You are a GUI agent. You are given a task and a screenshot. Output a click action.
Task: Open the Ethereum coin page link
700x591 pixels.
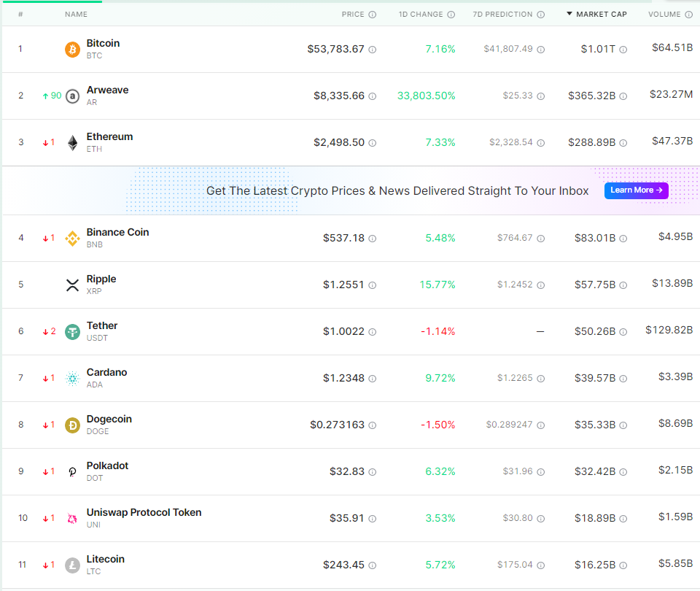110,136
